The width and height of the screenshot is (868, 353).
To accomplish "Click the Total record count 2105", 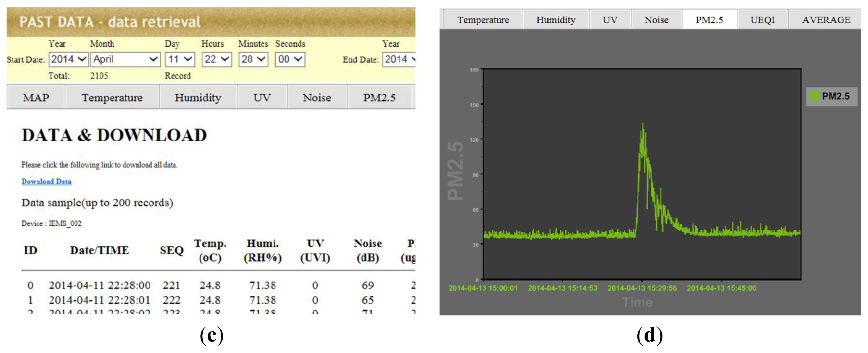I will point(99,76).
